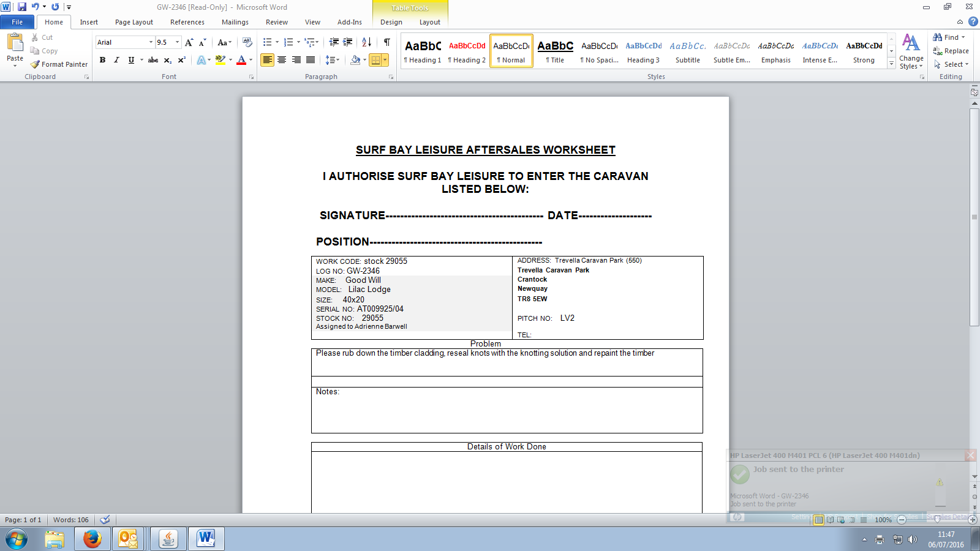Switch to the Page Layout tab
980x551 pixels.
[134, 22]
